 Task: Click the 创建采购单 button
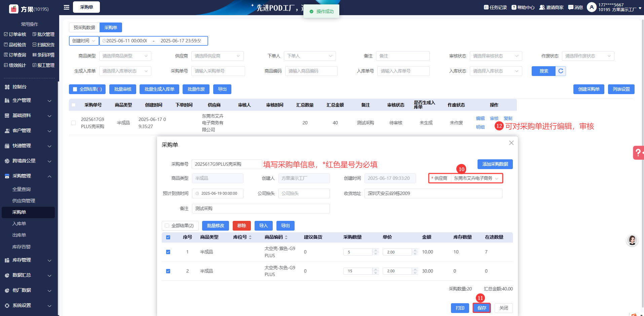pyautogui.click(x=589, y=89)
